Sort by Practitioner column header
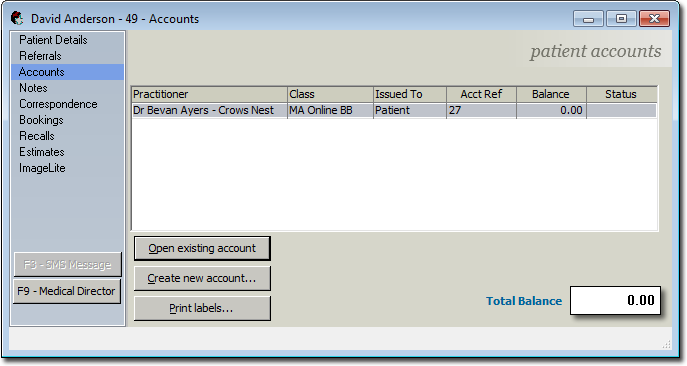The width and height of the screenshot is (687, 366). tap(209, 94)
